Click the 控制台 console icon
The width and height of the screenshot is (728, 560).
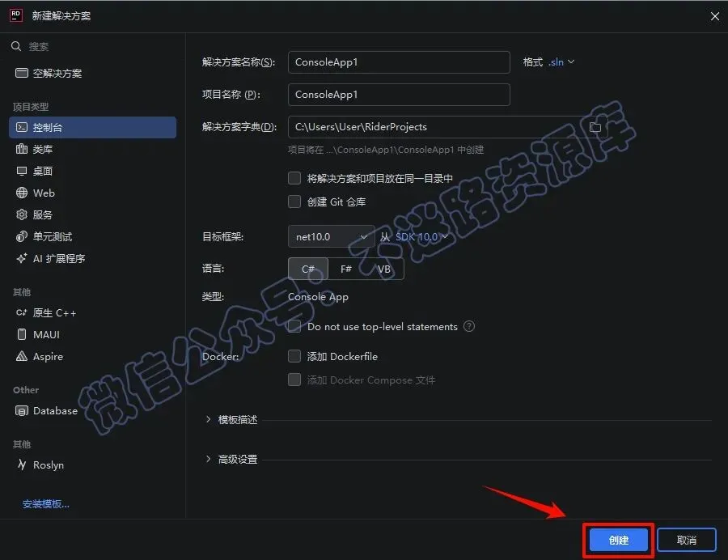tap(21, 127)
